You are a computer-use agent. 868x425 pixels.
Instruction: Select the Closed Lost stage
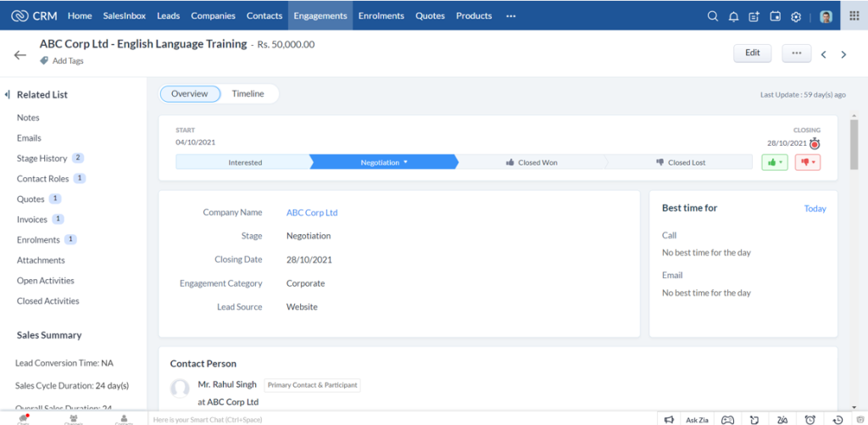[x=681, y=162]
